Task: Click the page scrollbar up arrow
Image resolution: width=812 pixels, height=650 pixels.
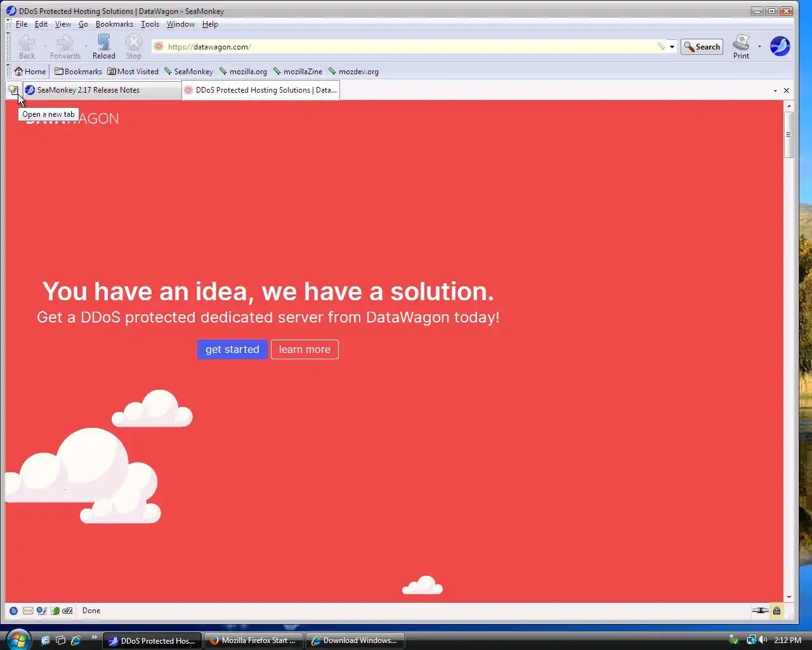Action: (x=789, y=106)
